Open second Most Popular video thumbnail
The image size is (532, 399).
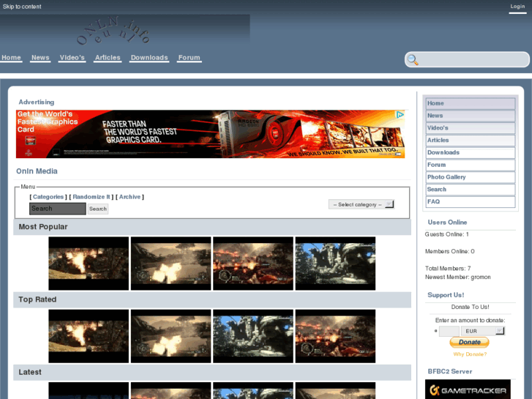tap(171, 264)
